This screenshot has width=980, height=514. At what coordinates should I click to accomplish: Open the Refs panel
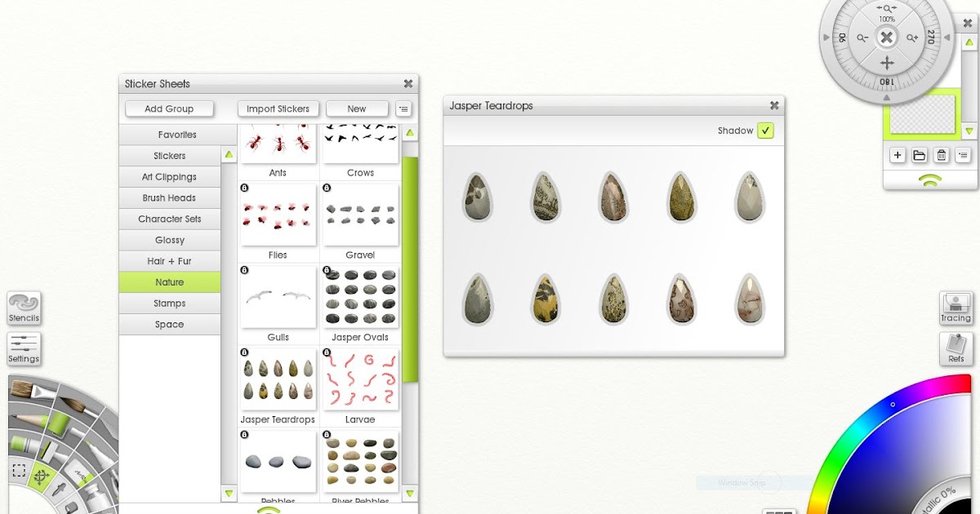(x=955, y=349)
